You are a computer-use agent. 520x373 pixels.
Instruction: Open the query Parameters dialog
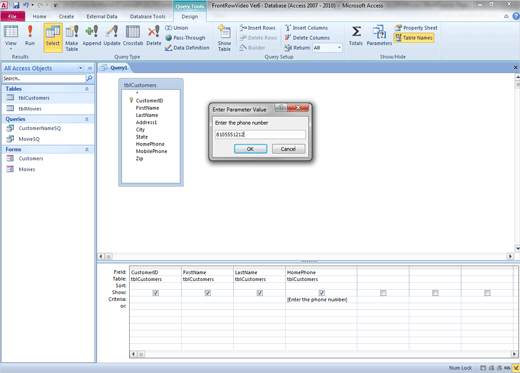coord(379,35)
